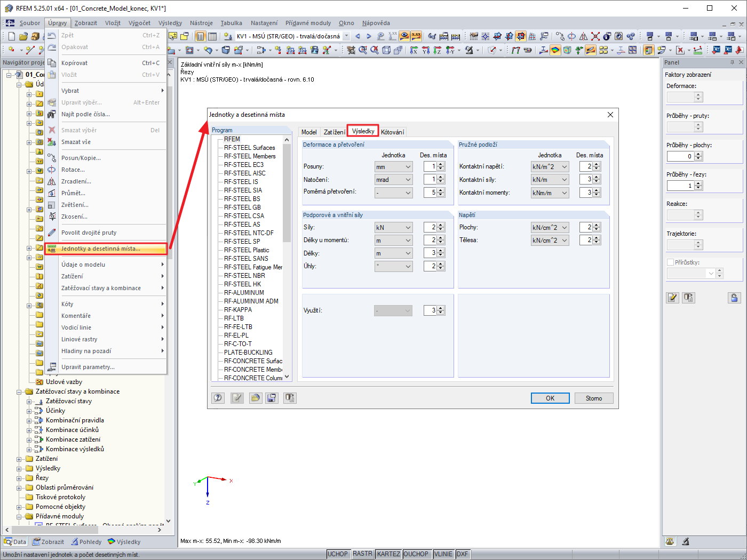Enable the Přírůstky checkbox in the Panel
The height and width of the screenshot is (560, 747).
[670, 262]
